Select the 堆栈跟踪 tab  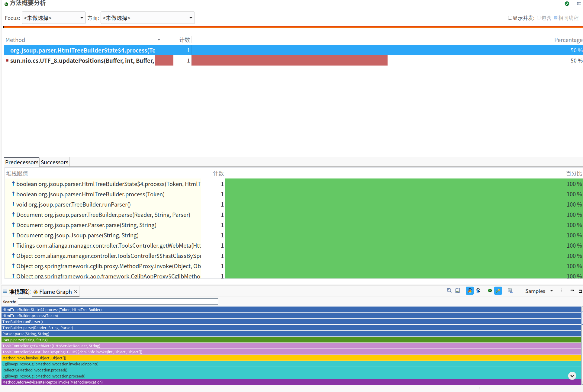click(x=19, y=292)
